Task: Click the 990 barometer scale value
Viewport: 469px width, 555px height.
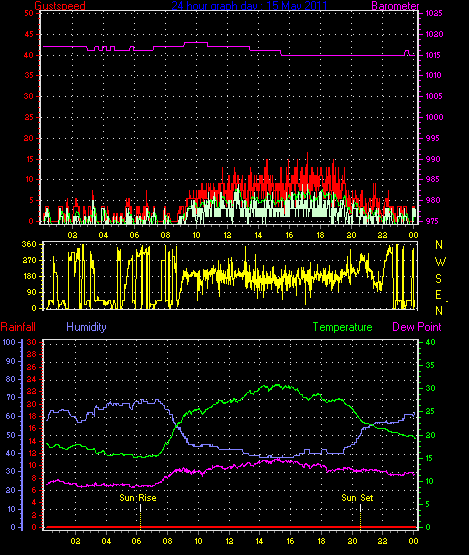Action: pyautogui.click(x=433, y=159)
